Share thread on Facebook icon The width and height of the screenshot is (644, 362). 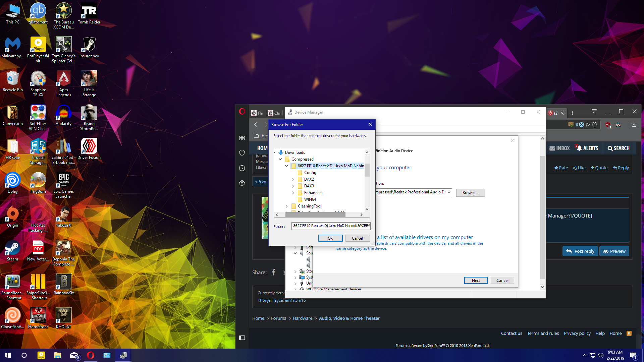click(x=274, y=272)
